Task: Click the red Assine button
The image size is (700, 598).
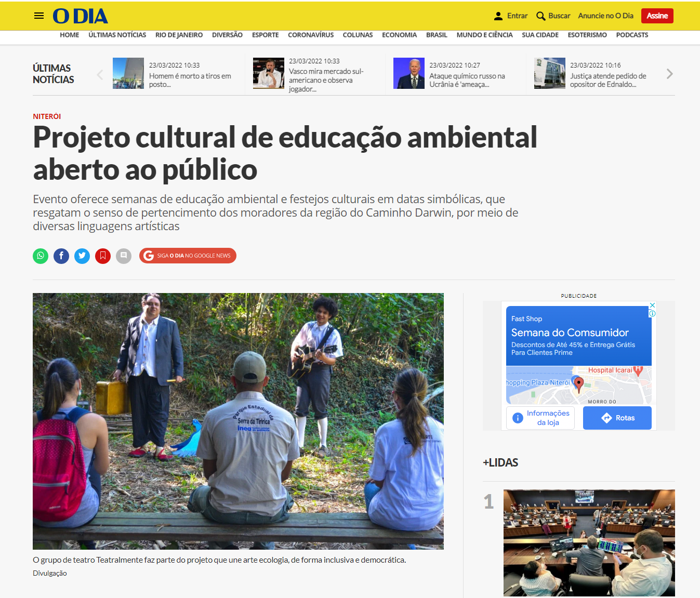Action: pyautogui.click(x=657, y=16)
